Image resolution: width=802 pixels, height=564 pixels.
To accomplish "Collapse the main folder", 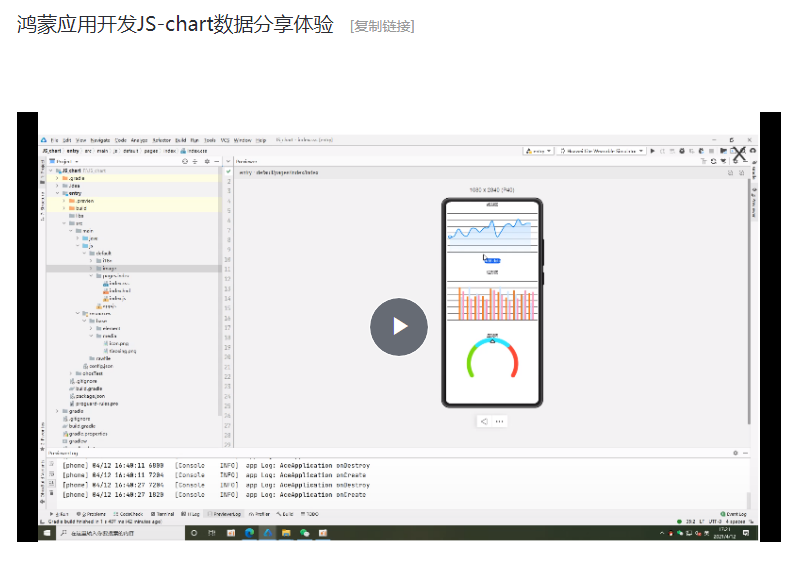I will coord(71,231).
